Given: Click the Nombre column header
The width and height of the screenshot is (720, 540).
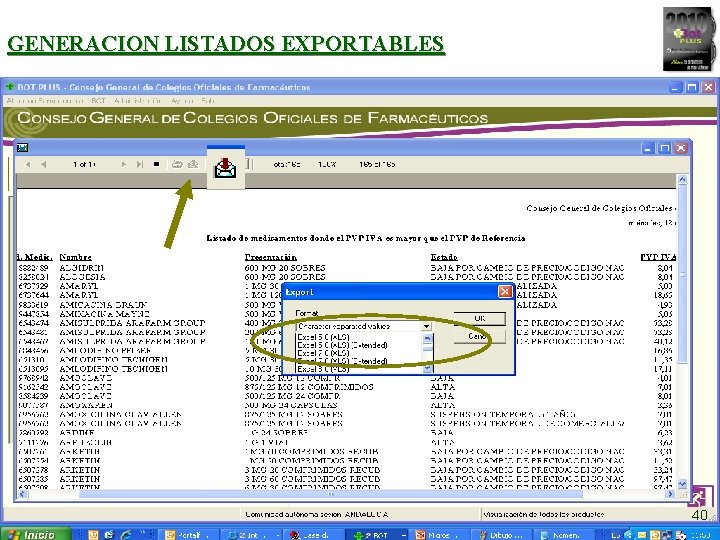Looking at the screenshot, I should point(75,257).
